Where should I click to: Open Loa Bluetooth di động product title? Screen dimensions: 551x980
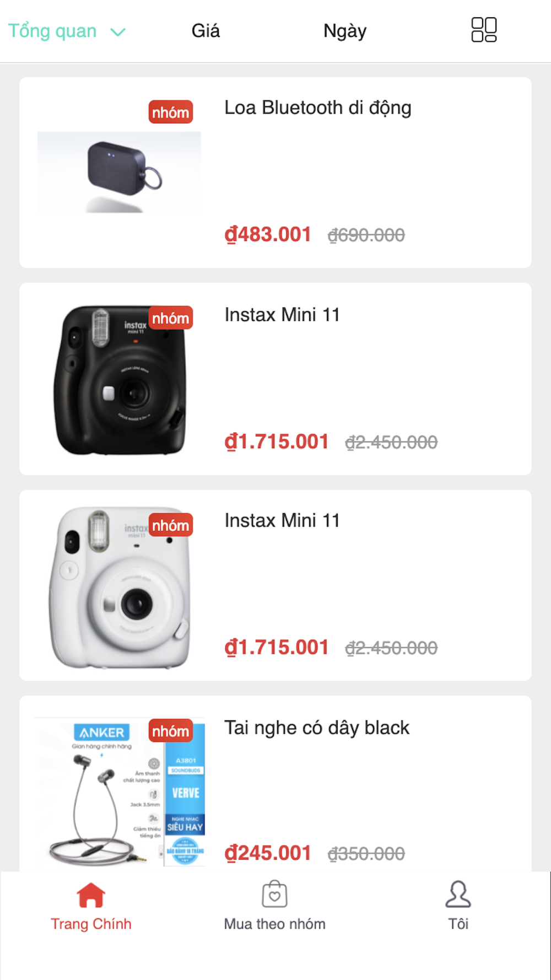click(x=318, y=108)
